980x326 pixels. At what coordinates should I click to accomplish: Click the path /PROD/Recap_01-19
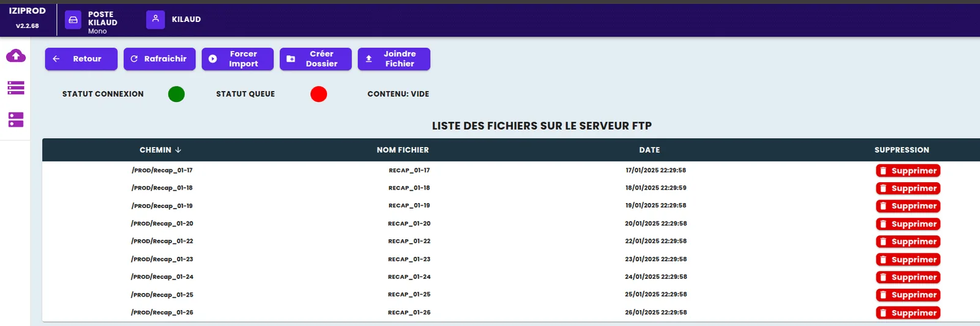tap(162, 206)
